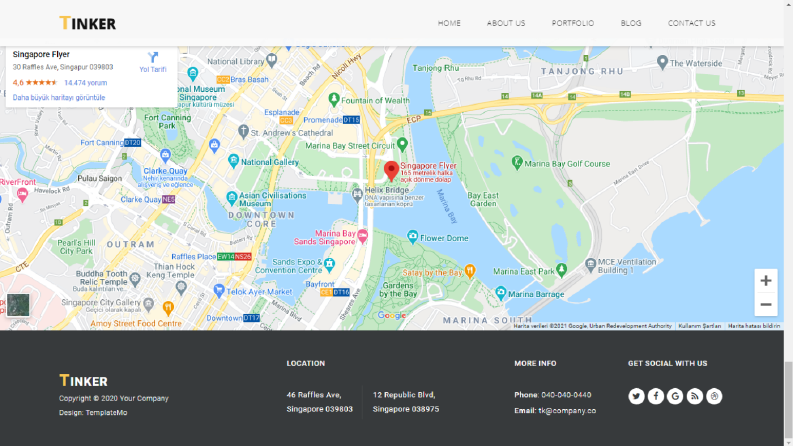Screen dimensions: 793x446
Task: Go to HOME in navigation menu
Action: (x=449, y=23)
